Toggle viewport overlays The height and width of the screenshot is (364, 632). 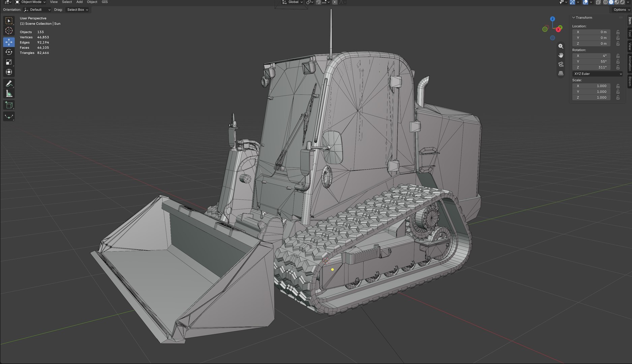pyautogui.click(x=585, y=2)
